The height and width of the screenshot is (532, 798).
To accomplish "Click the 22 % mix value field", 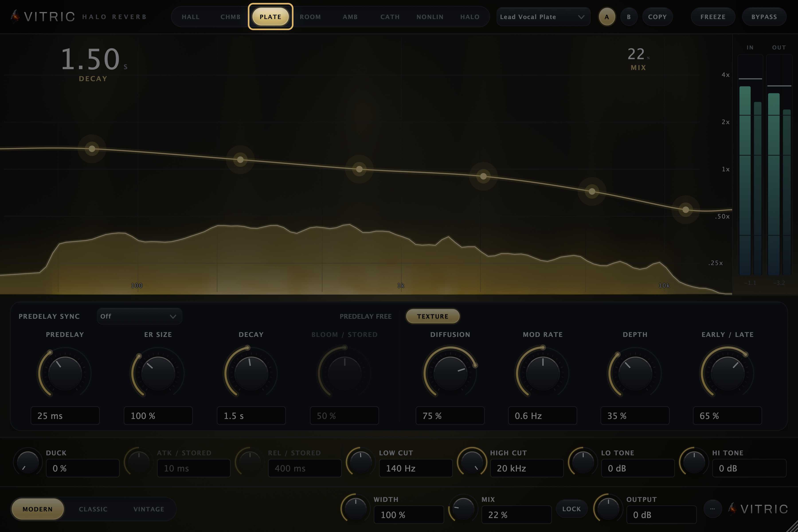I will click(x=516, y=515).
